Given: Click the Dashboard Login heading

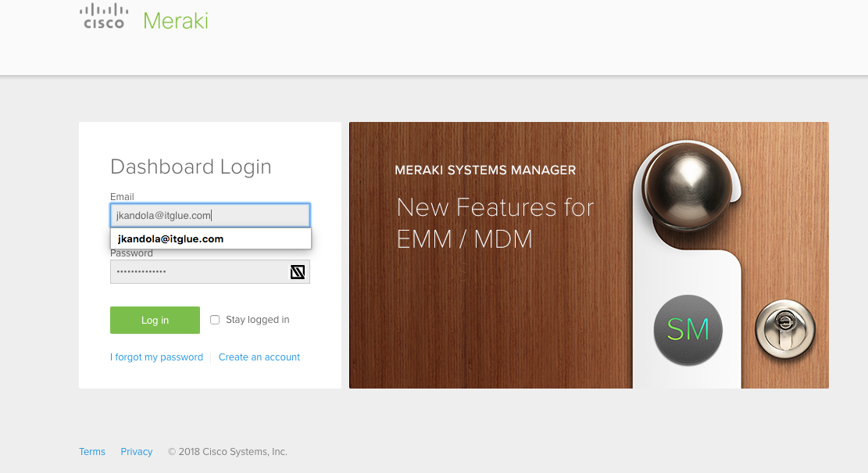Looking at the screenshot, I should [x=191, y=167].
